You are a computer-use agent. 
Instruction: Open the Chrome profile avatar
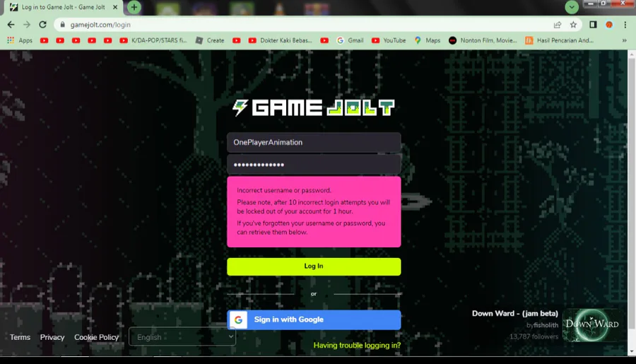coord(609,25)
